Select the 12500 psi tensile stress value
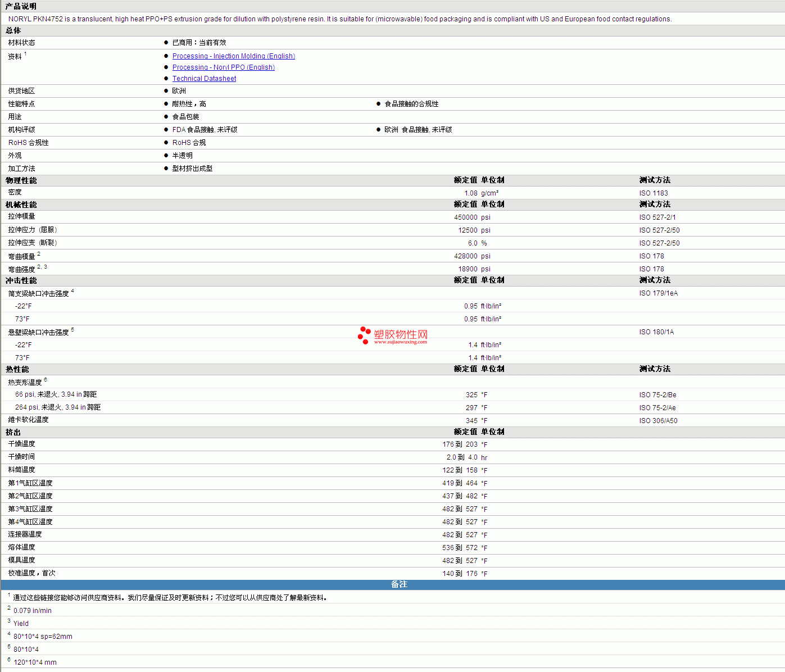 click(x=474, y=230)
